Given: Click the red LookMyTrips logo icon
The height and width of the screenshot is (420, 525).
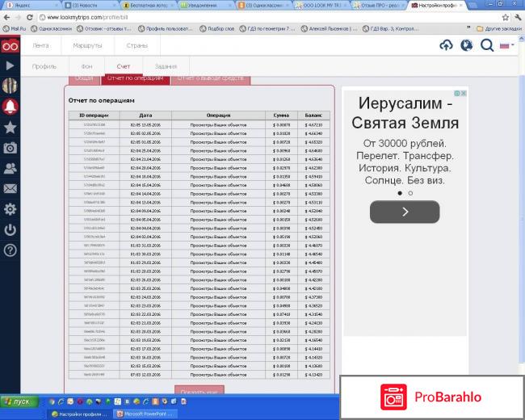Looking at the screenshot, I should click(10, 45).
